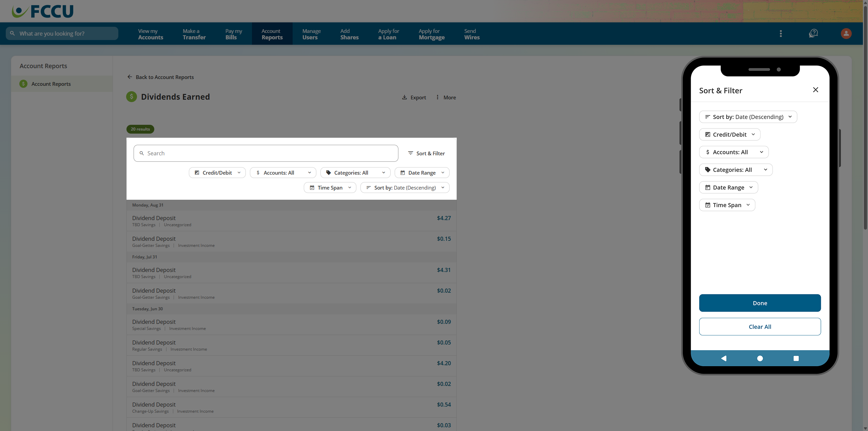Click the FCCU logo
The width and height of the screenshot is (868, 431).
coord(42,11)
